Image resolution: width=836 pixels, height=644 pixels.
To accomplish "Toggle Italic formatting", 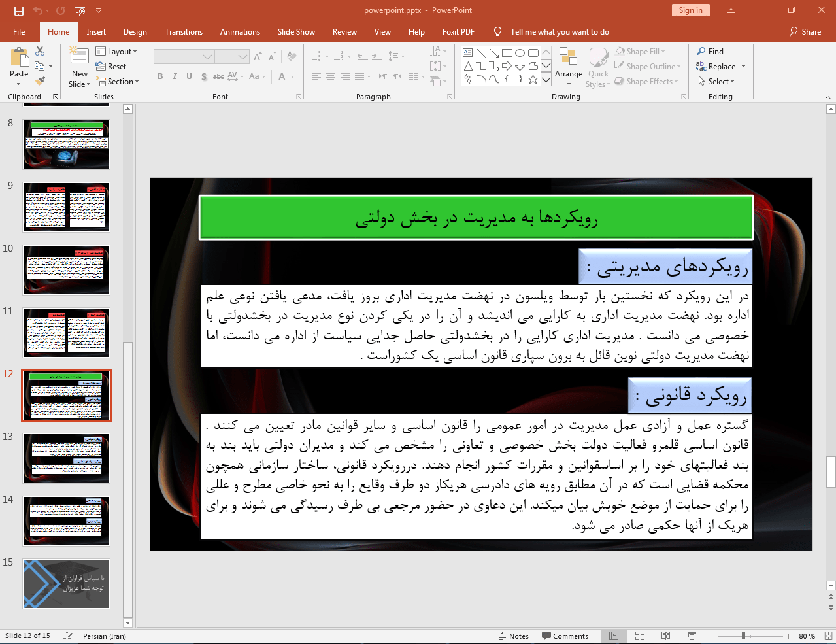I will [x=175, y=76].
